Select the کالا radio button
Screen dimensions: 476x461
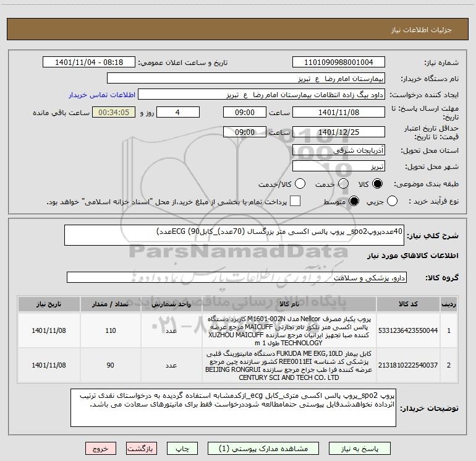[x=377, y=184]
